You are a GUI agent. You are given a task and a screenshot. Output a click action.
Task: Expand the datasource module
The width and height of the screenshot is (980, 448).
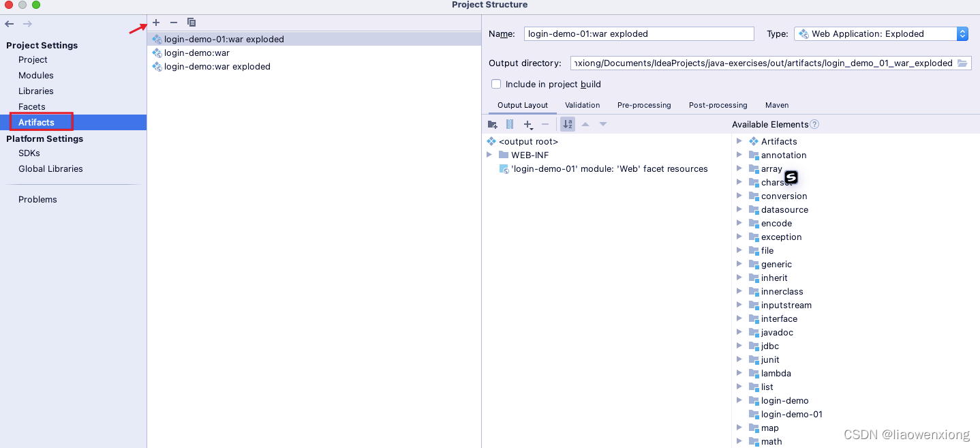pos(739,209)
